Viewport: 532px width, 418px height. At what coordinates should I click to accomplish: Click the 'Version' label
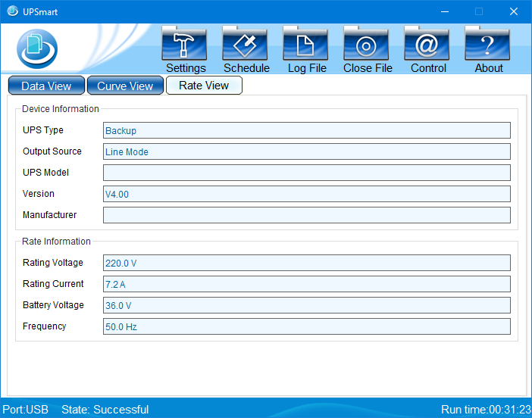(x=39, y=194)
